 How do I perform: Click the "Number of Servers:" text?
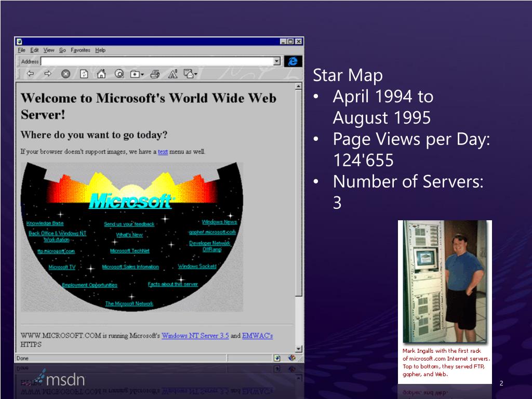point(408,181)
